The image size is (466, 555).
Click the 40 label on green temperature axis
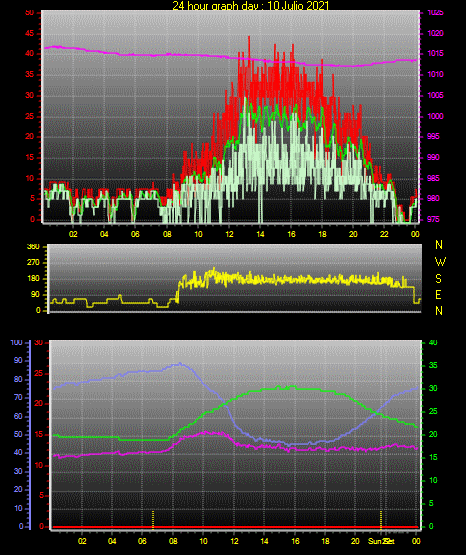pyautogui.click(x=433, y=343)
